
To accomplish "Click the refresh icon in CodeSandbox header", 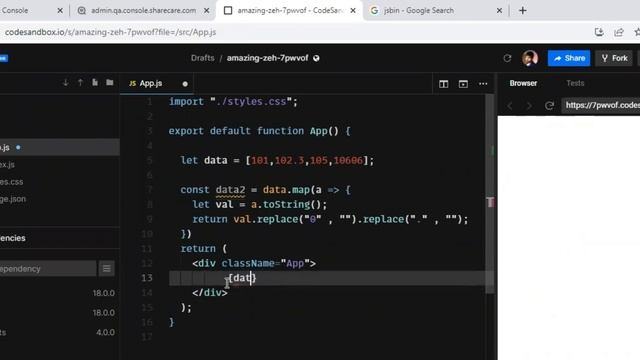I will pyautogui.click(x=507, y=58).
